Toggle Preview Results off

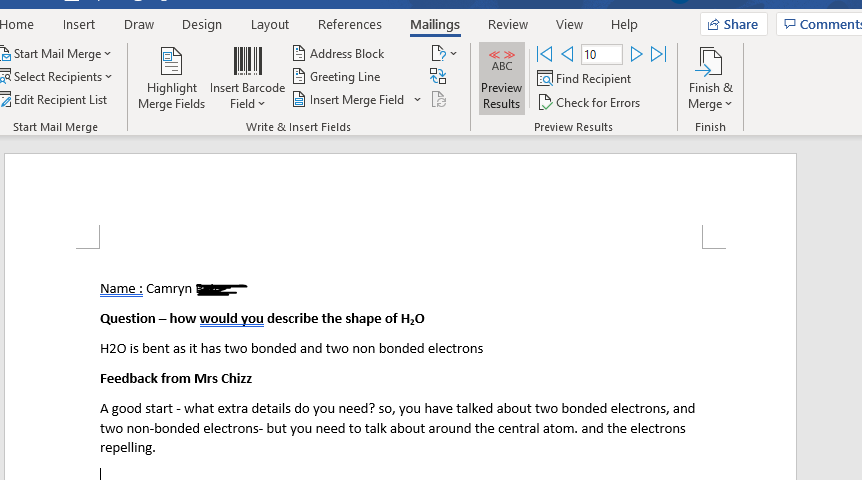[x=501, y=79]
